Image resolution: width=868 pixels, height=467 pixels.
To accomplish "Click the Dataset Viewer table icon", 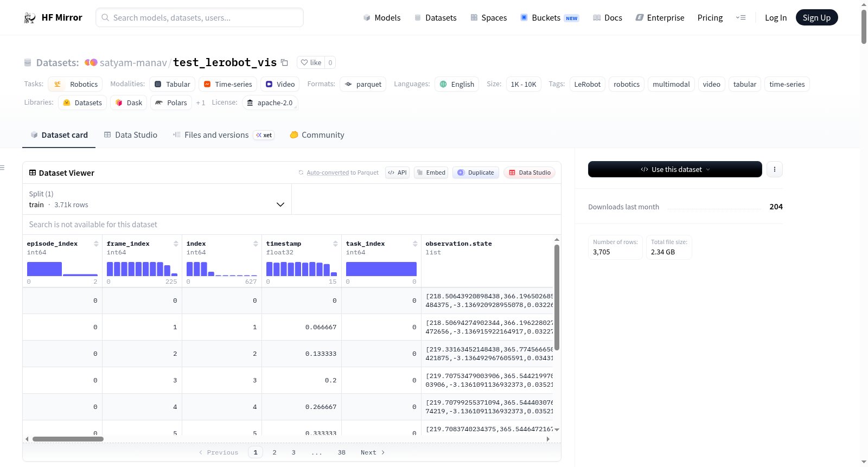I will [x=33, y=172].
